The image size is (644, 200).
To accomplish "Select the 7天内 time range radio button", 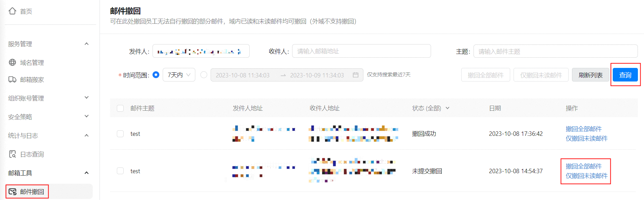I will coord(156,75).
